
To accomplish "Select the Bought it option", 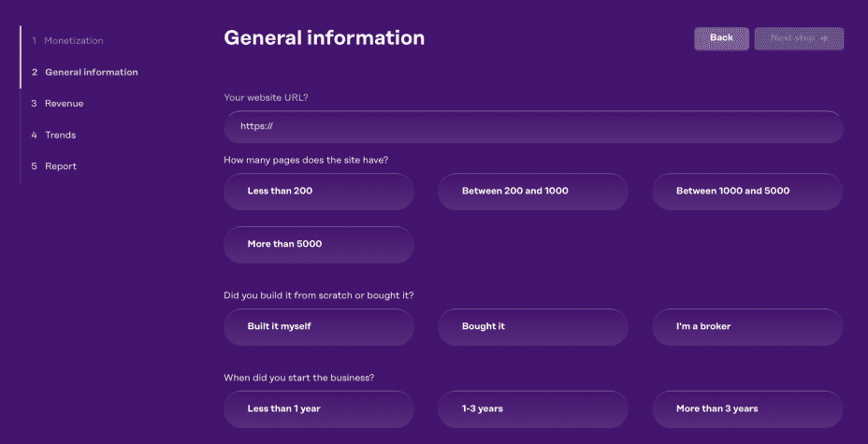I will click(x=532, y=326).
